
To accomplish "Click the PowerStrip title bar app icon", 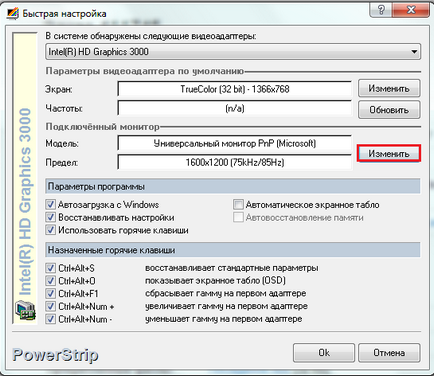I will 13,14.
